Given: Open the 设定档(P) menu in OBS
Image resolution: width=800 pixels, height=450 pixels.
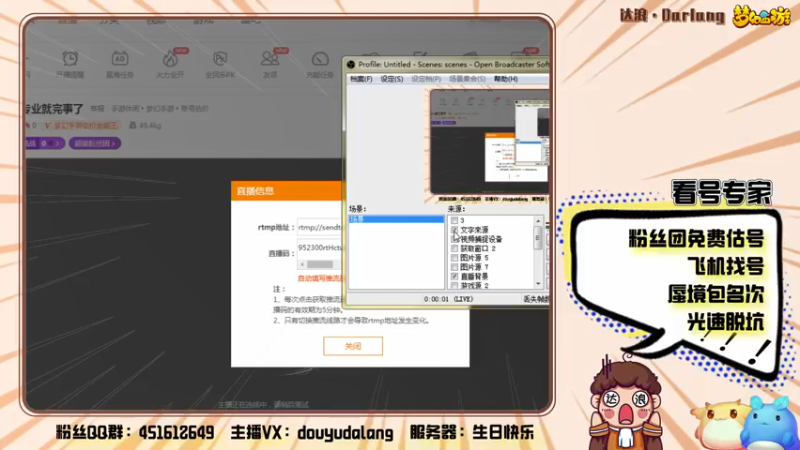Looking at the screenshot, I should [426, 79].
